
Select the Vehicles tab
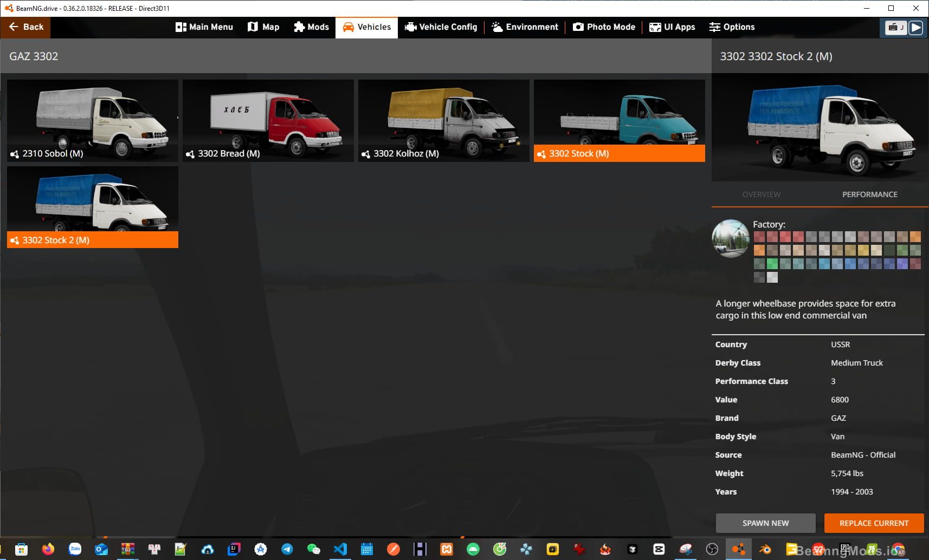coord(367,27)
